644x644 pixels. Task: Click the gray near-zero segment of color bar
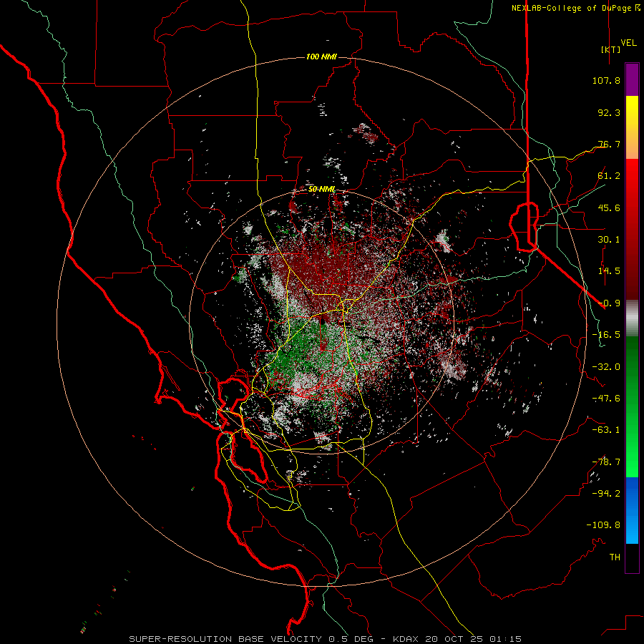[x=632, y=318]
